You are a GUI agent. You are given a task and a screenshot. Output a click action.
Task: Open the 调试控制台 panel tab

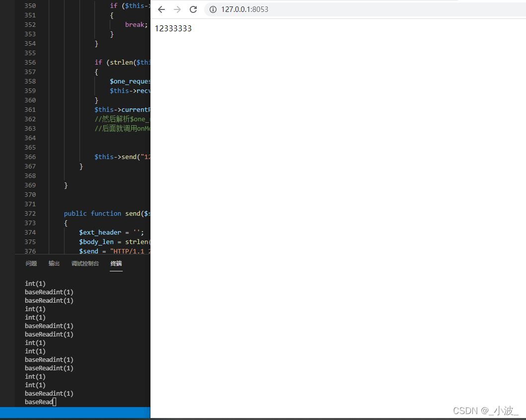pyautogui.click(x=84, y=263)
